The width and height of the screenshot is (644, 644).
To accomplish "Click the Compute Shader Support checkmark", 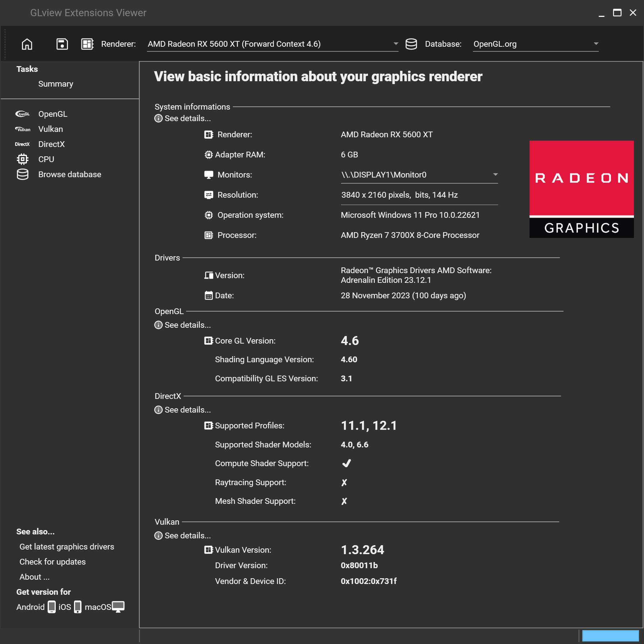I will click(x=346, y=464).
